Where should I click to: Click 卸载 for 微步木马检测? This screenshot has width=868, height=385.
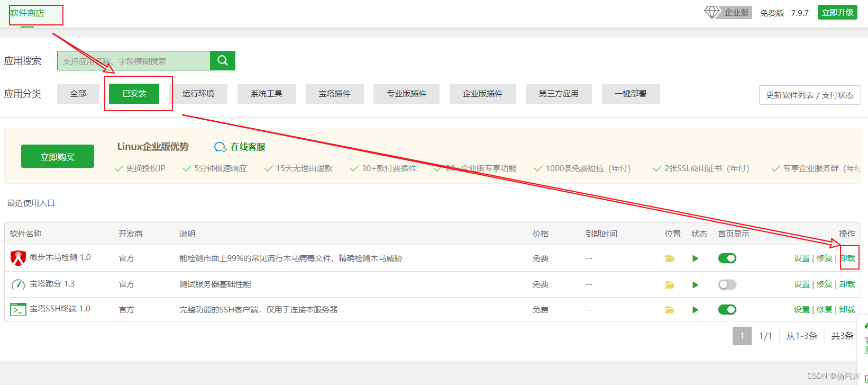point(847,258)
